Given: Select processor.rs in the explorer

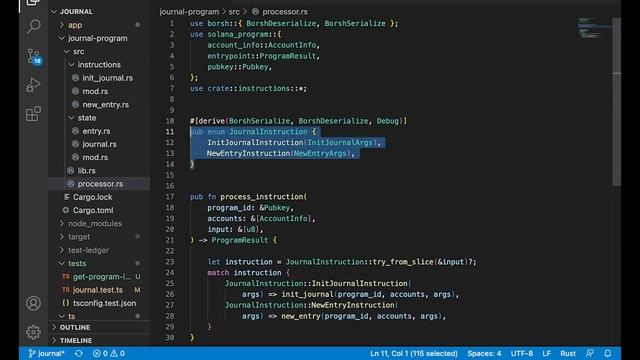Looking at the screenshot, I should point(100,184).
